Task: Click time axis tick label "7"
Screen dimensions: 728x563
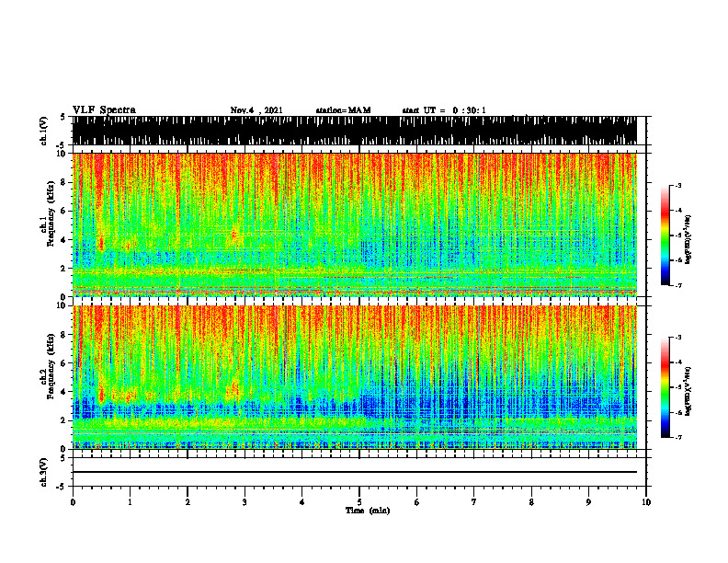Action: (x=474, y=502)
